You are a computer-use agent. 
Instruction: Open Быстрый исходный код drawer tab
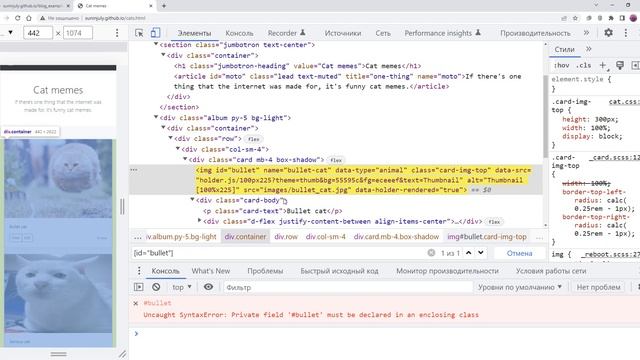(339, 271)
